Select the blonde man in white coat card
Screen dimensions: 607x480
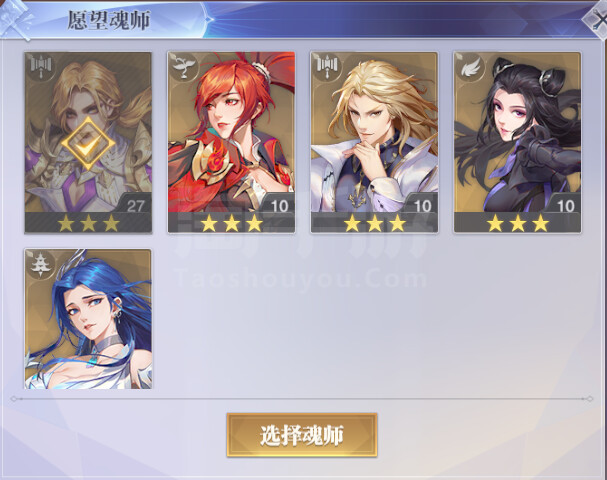point(374,142)
